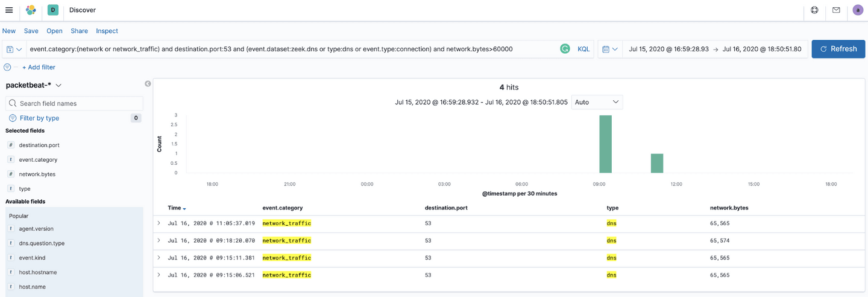Expand the packetbeat-* index pattern selector
The image size is (868, 297).
coord(34,86)
